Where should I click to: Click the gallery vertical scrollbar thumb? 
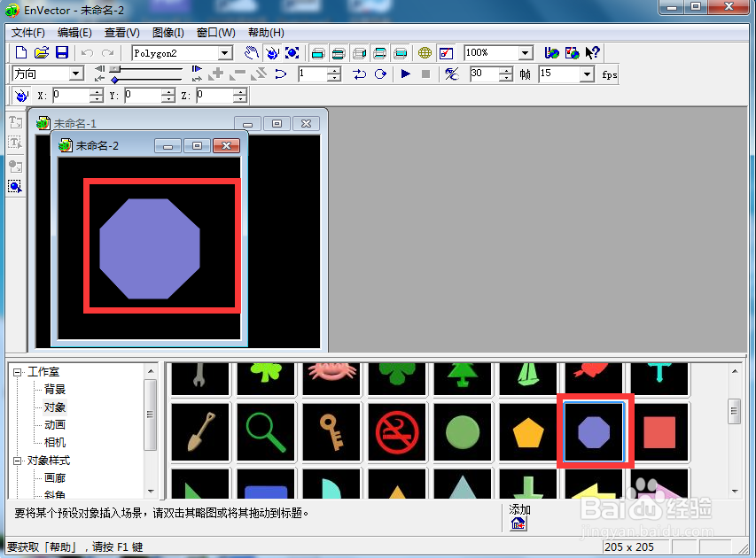click(x=734, y=411)
